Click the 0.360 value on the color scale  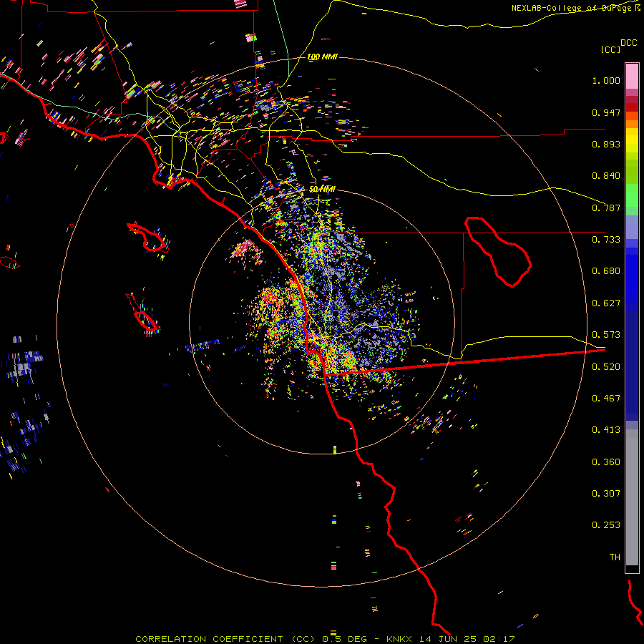click(x=606, y=462)
